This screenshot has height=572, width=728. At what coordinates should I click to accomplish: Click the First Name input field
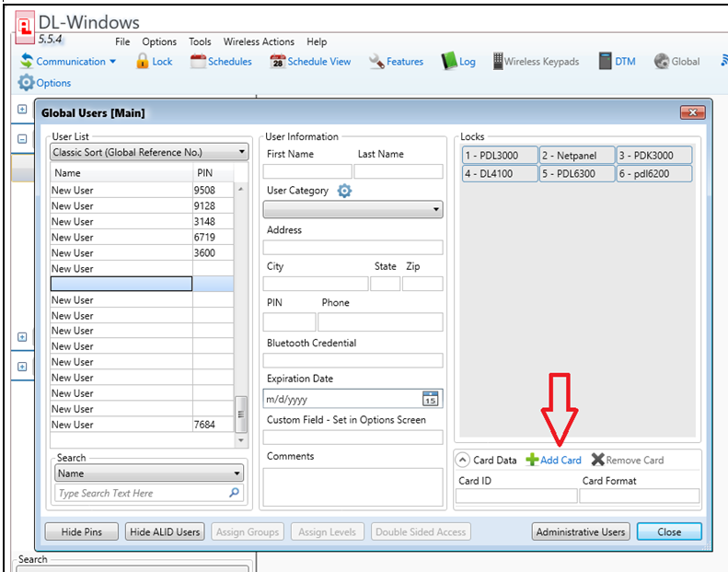[307, 171]
